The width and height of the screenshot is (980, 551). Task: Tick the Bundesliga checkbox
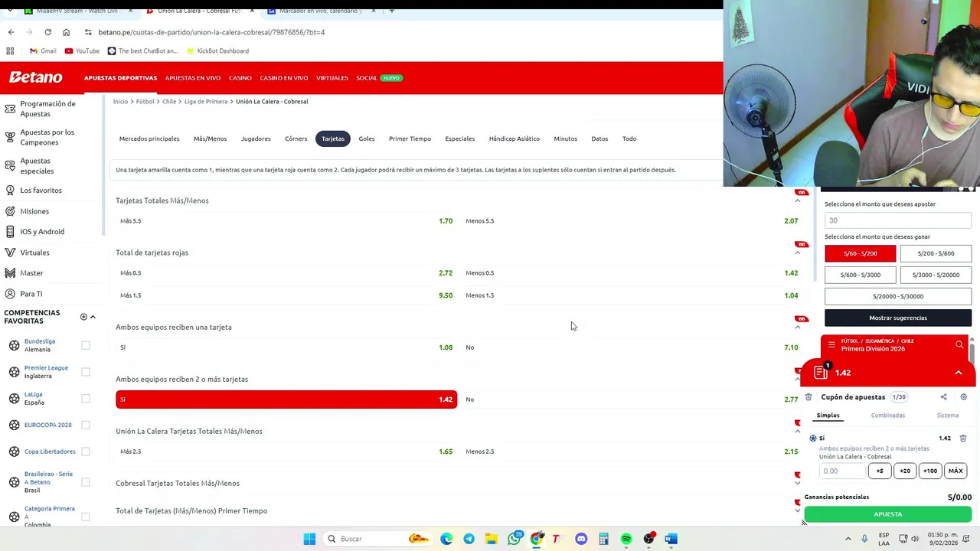(86, 345)
